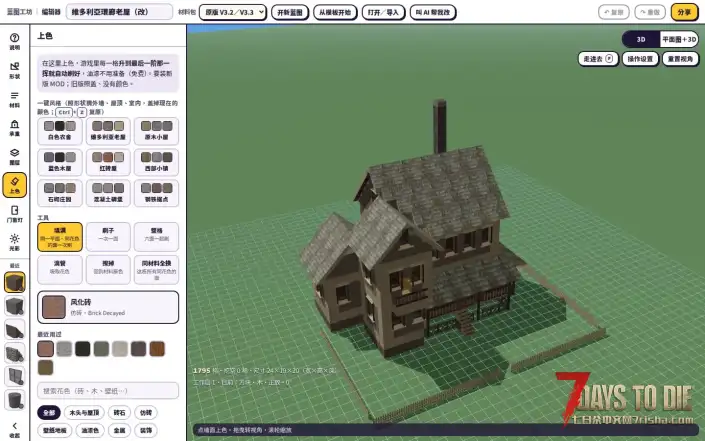Open the 材料包 version dropdown V3.2/V3.3

233,12
